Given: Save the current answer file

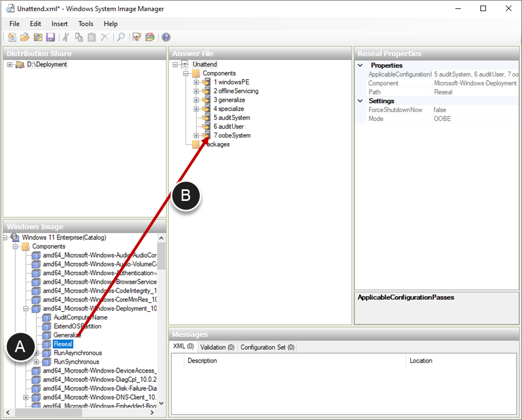Looking at the screenshot, I should click(51, 37).
